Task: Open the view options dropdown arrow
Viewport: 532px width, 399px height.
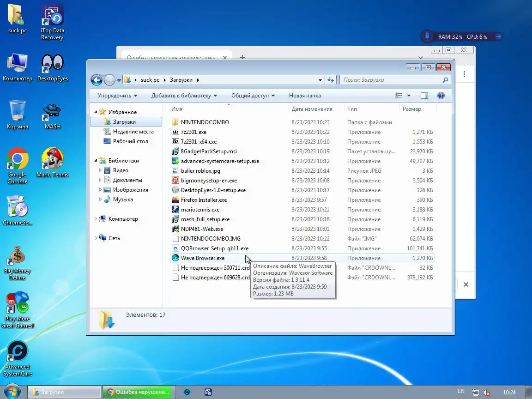Action: (409, 96)
